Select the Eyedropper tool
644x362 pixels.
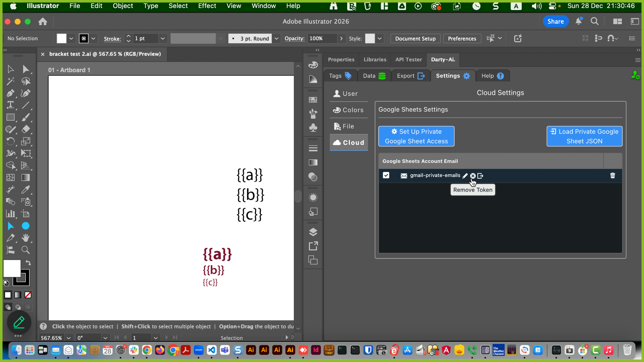[25, 190]
